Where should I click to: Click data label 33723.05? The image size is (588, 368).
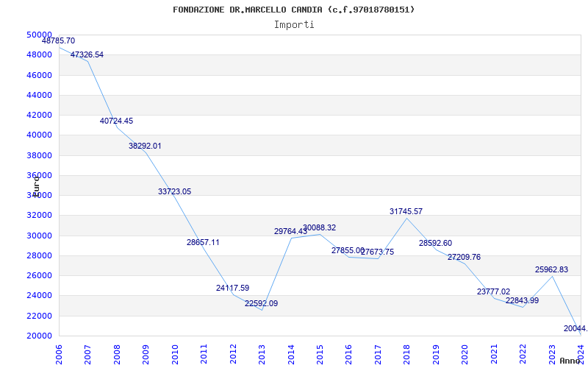pyautogui.click(x=174, y=191)
